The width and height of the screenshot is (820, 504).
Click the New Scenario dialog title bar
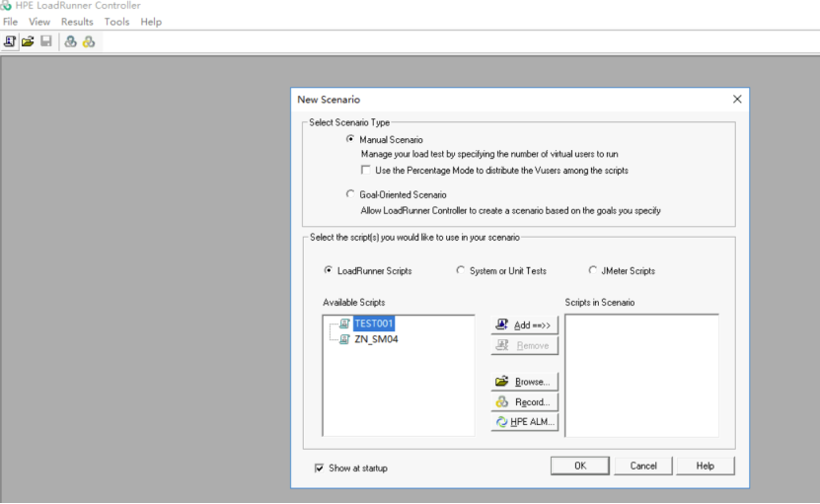pos(520,100)
